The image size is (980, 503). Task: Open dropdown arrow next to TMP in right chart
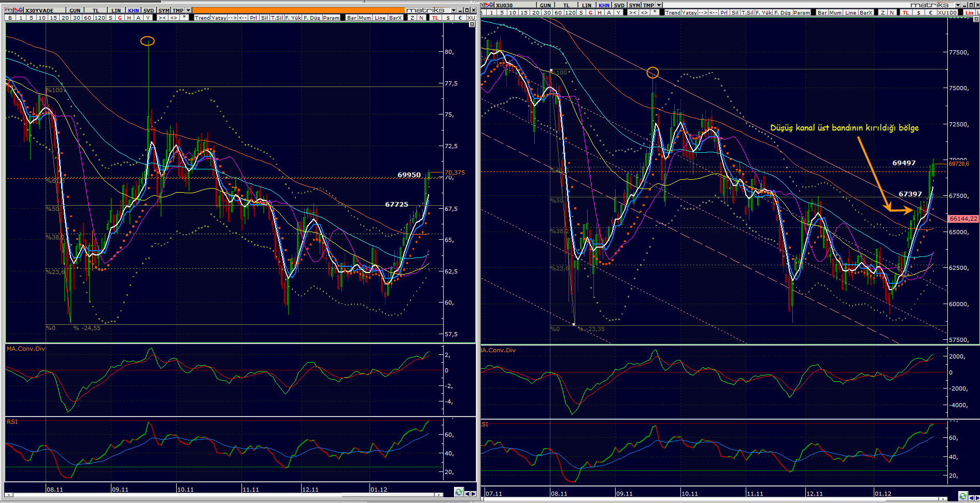pyautogui.click(x=659, y=5)
